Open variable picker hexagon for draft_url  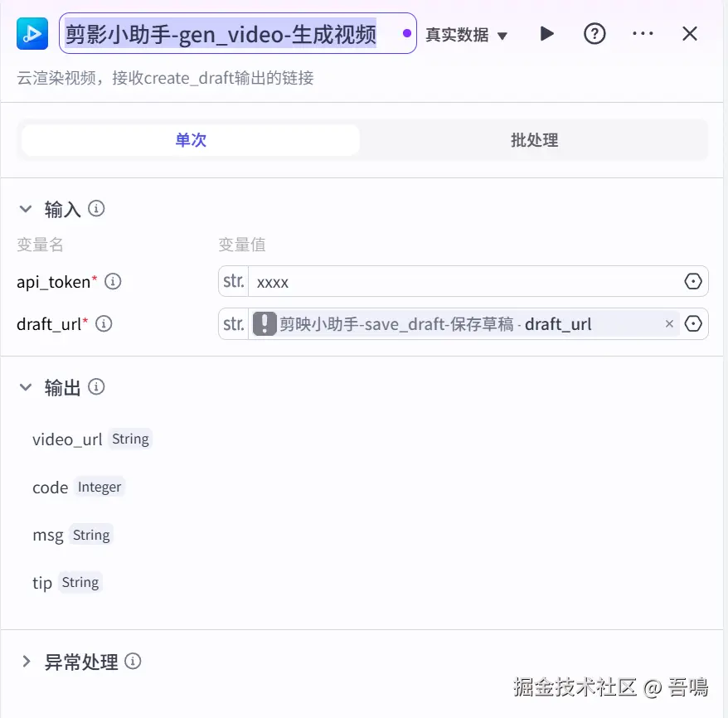(x=692, y=323)
